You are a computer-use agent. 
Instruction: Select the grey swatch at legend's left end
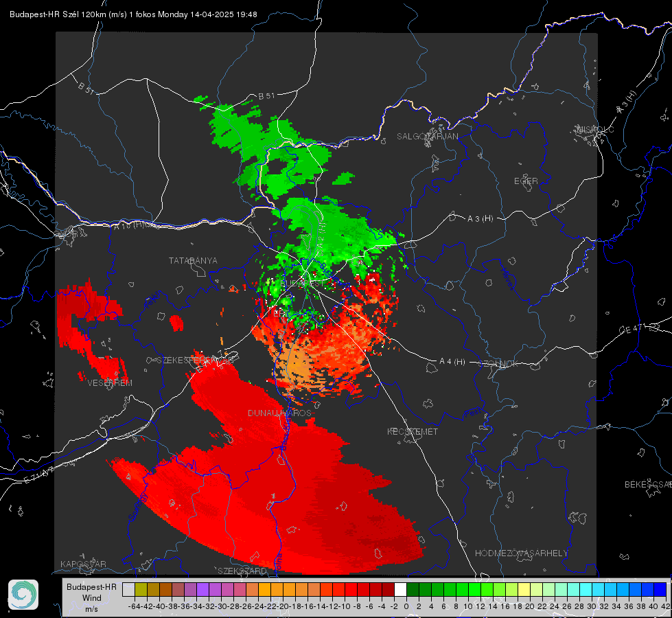pyautogui.click(x=128, y=589)
